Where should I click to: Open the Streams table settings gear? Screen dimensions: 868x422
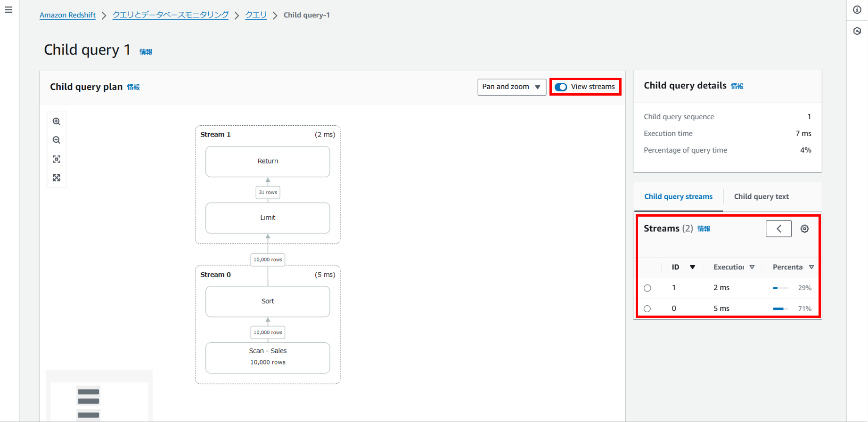(804, 229)
